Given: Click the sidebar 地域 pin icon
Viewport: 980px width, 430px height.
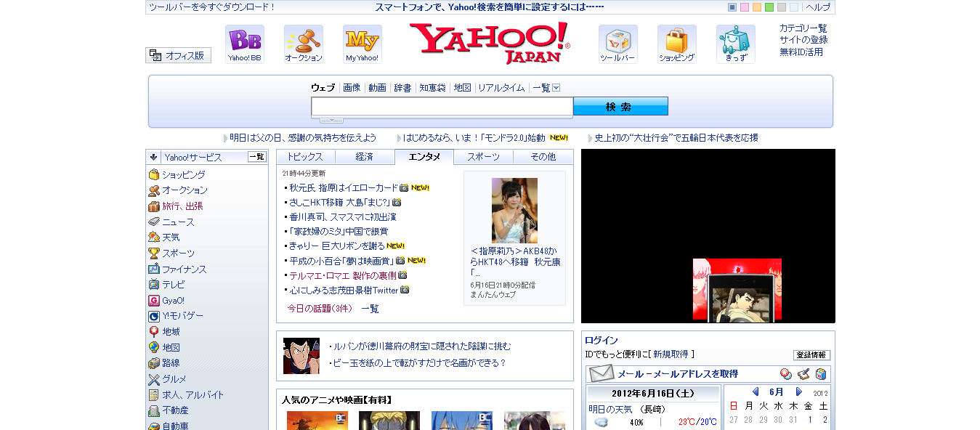Looking at the screenshot, I should click(154, 332).
